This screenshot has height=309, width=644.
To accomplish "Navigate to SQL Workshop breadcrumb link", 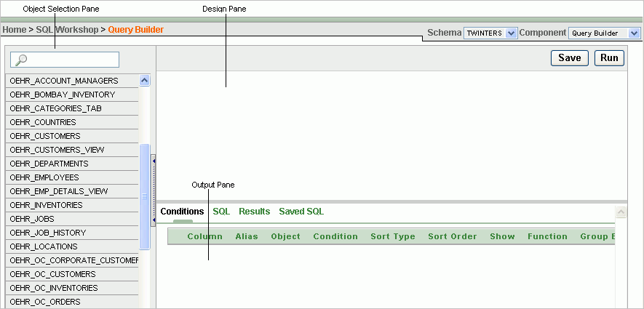I will (x=67, y=30).
